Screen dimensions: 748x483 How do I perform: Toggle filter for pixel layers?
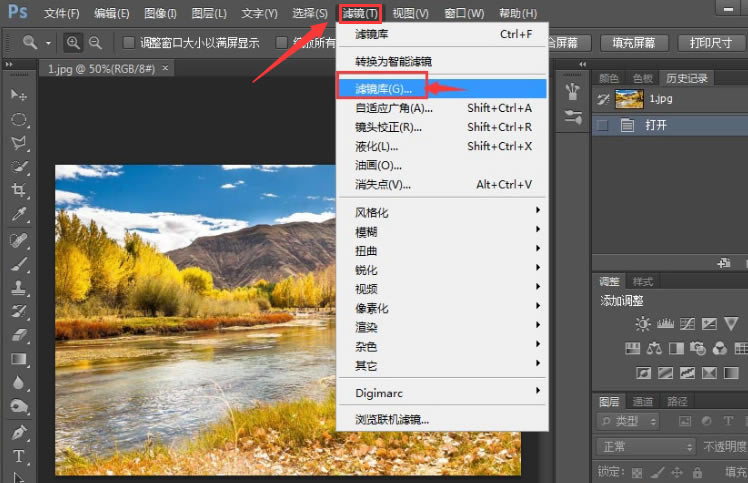685,421
